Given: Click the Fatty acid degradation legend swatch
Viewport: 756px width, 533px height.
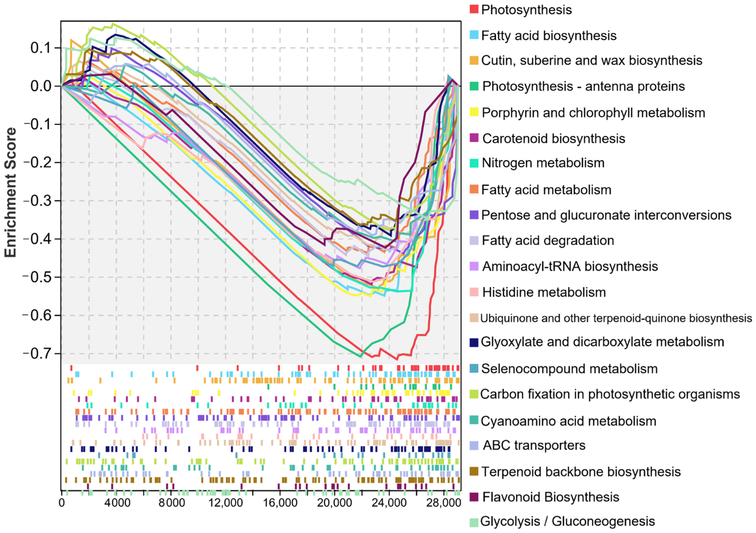Looking at the screenshot, I should pyautogui.click(x=474, y=240).
